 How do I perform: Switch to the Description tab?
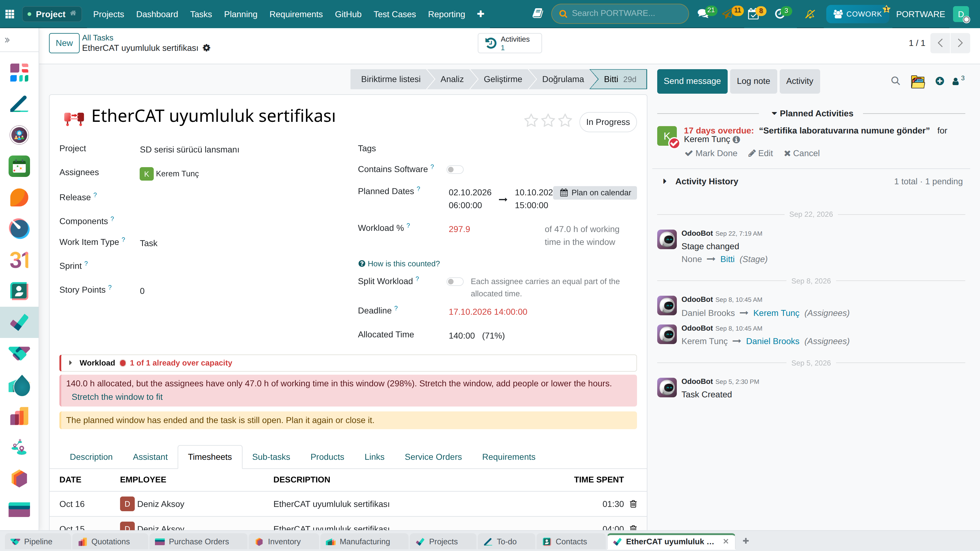click(91, 457)
